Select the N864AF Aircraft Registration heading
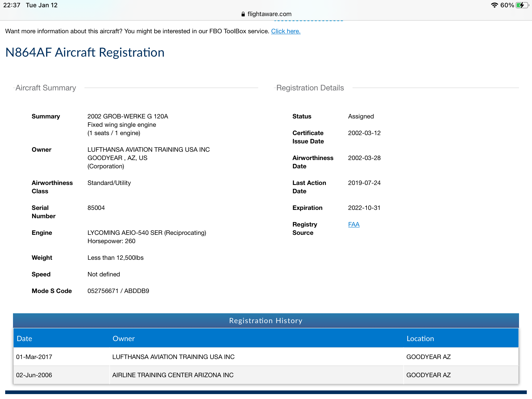Screen dimensions: 532x399 tap(85, 52)
